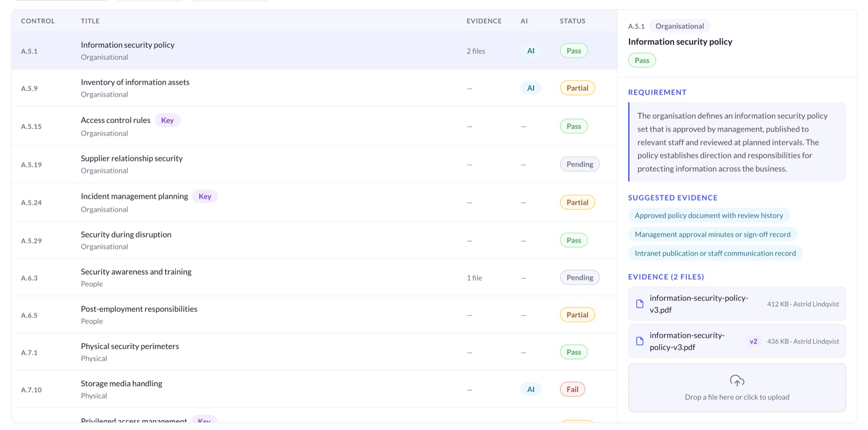Image resolution: width=868 pixels, height=430 pixels.
Task: Click AI badge in Storage media handling row
Action: (530, 389)
